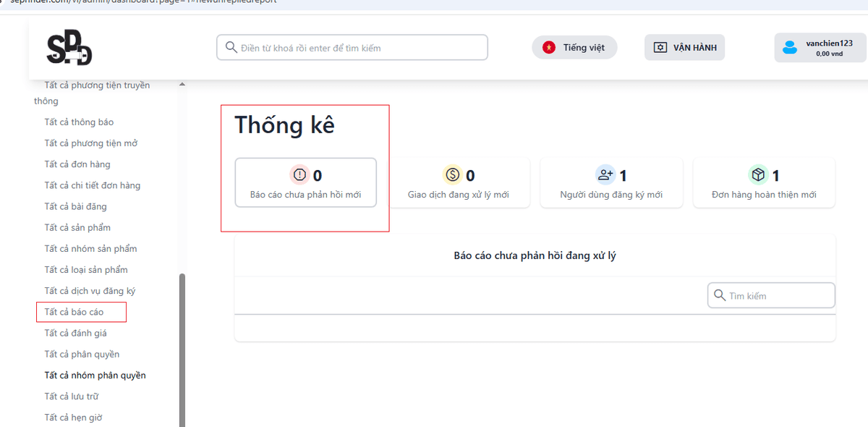
Task: Select the Báo cáo chưa phản hồi mới card
Action: 305,183
